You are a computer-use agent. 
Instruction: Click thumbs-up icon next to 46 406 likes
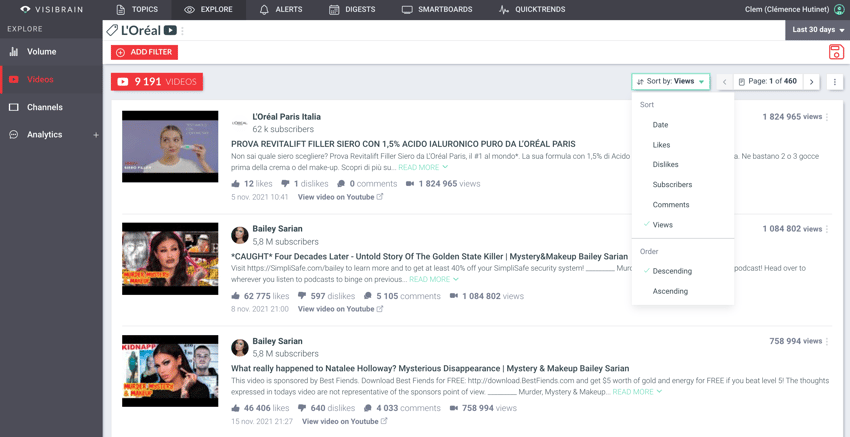[x=236, y=408]
